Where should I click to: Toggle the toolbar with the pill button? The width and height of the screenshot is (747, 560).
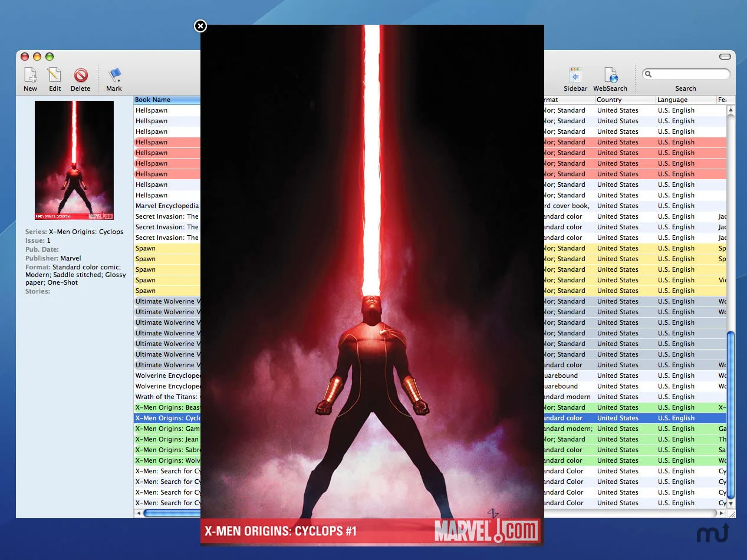(725, 57)
